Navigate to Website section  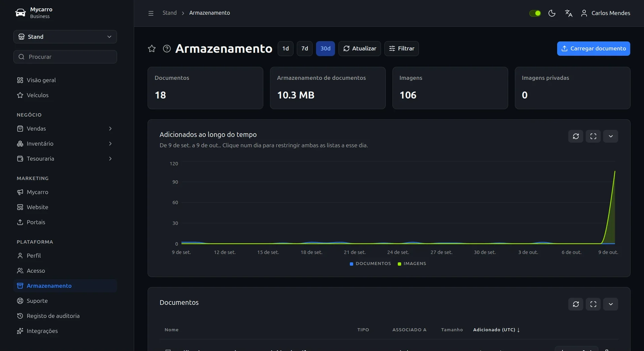65,207
